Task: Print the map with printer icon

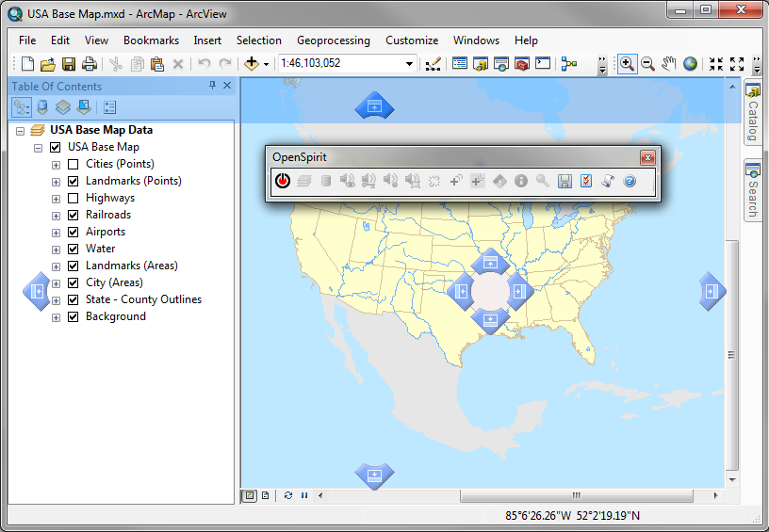Action: [89, 64]
